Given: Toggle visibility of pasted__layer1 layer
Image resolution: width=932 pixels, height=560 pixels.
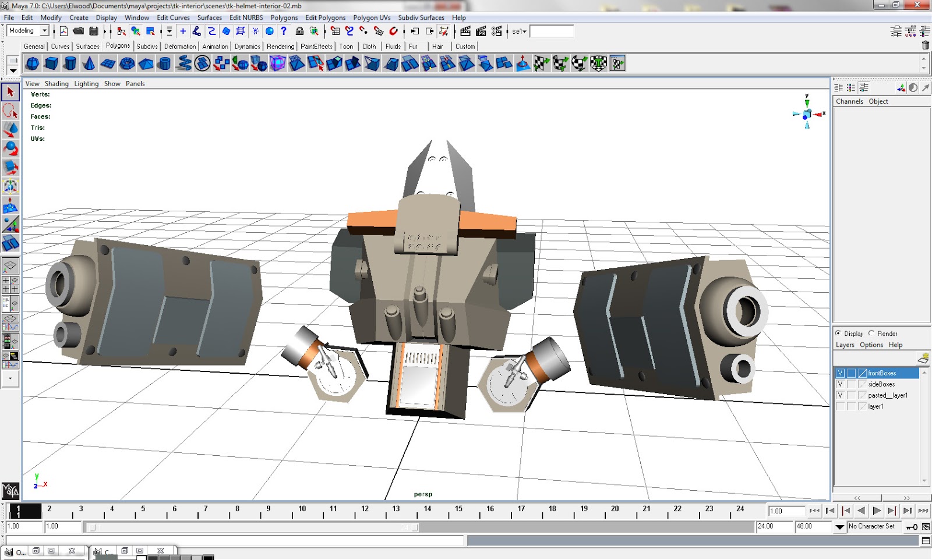Looking at the screenshot, I should (x=840, y=395).
